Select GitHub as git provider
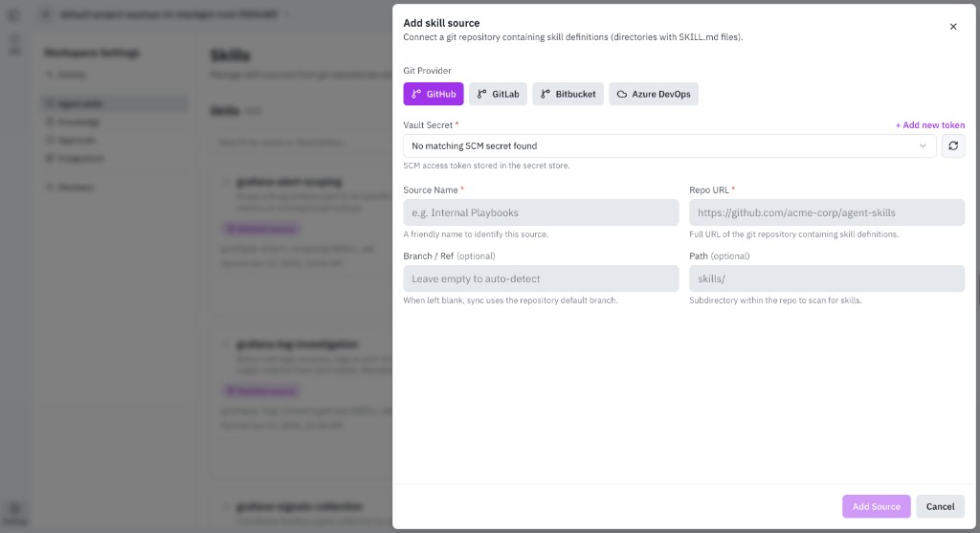 click(x=434, y=94)
